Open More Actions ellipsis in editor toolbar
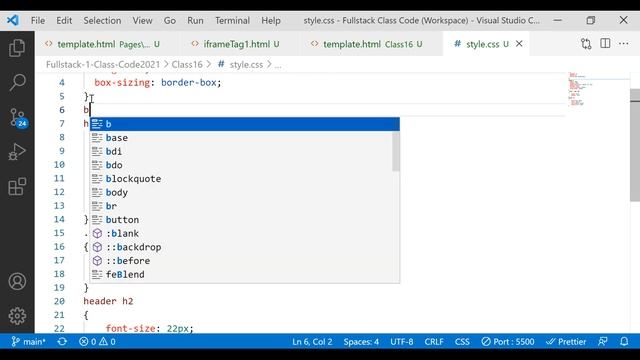 (x=624, y=43)
